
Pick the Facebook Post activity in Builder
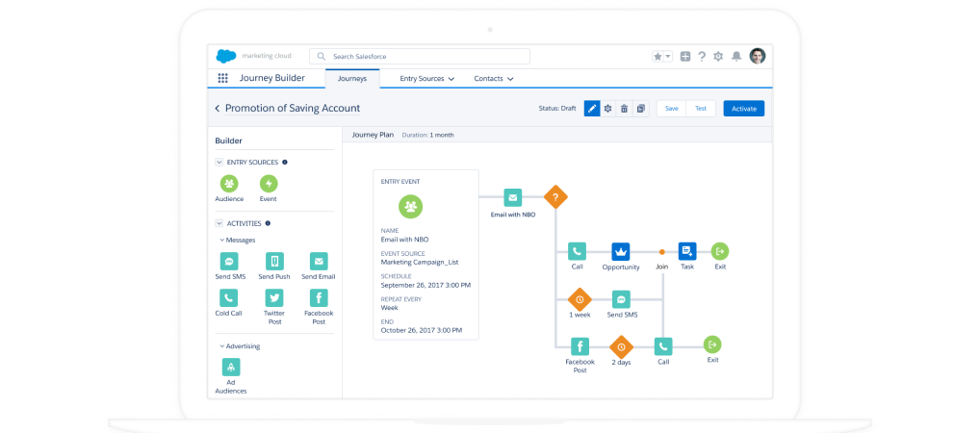318,297
